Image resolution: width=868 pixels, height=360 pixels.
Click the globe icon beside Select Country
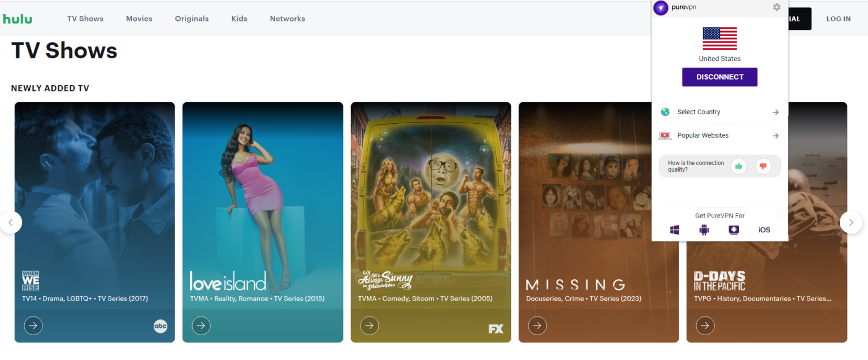tap(665, 112)
